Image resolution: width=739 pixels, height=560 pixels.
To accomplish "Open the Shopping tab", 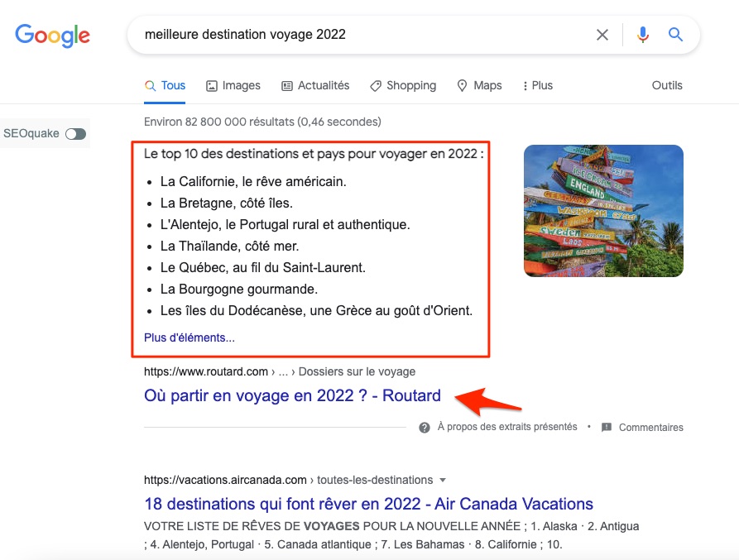I will (403, 86).
